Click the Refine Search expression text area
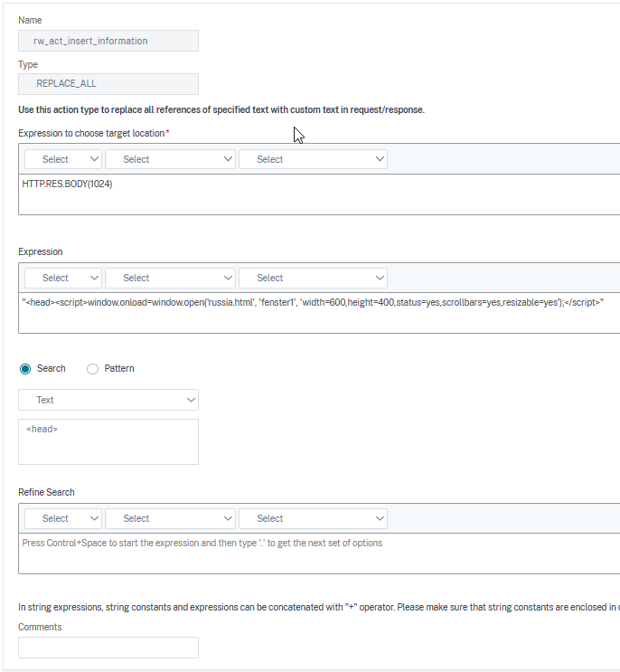620x672 pixels. click(319, 554)
